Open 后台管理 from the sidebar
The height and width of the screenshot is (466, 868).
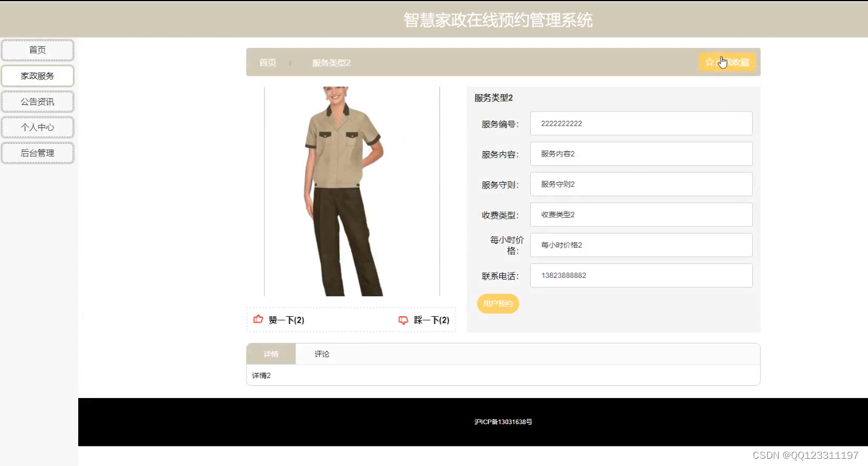[38, 152]
